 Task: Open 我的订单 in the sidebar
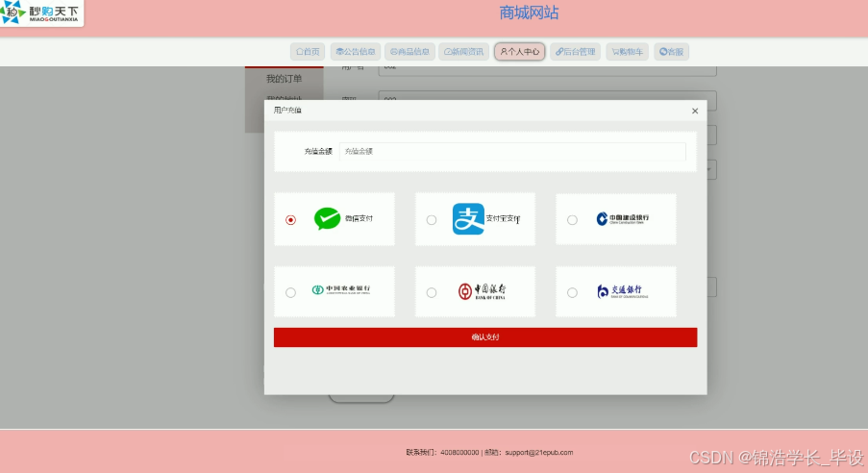(x=284, y=79)
